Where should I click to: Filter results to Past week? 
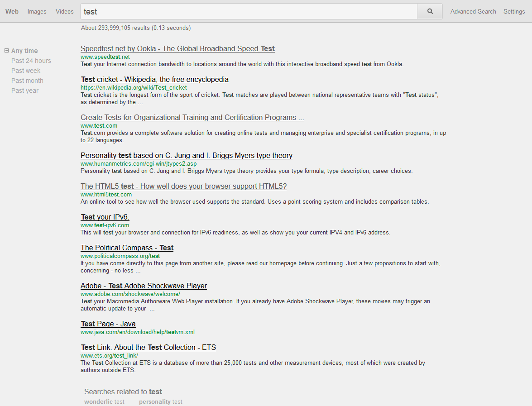pos(26,71)
